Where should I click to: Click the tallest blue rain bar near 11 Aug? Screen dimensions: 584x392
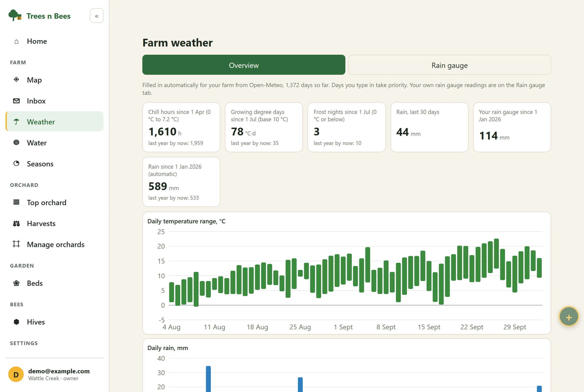point(208,379)
